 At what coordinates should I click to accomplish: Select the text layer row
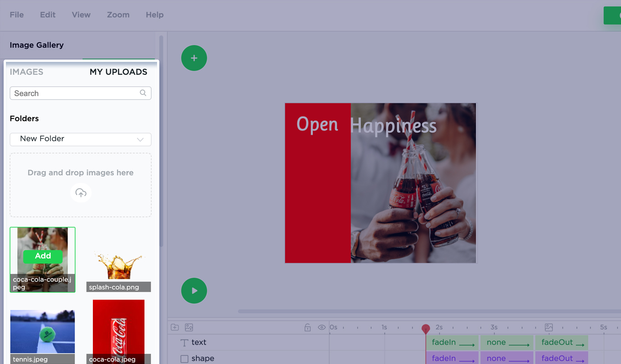[x=249, y=343]
